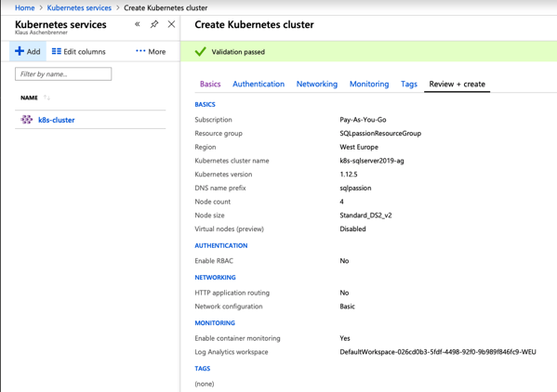Click the Log Analytics workspace label
This screenshot has width=557, height=392.
[232, 352]
